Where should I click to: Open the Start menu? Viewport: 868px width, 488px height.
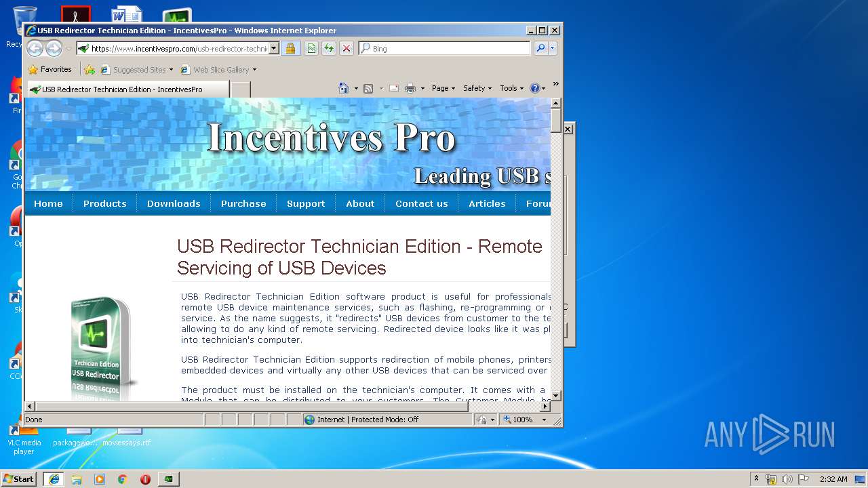click(18, 479)
